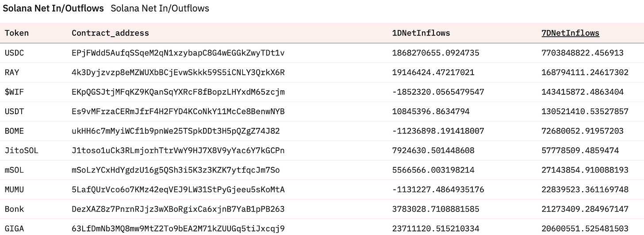644x235 pixels.
Task: Click Bonk contract address starting DezXAZ8z
Action: 178,209
